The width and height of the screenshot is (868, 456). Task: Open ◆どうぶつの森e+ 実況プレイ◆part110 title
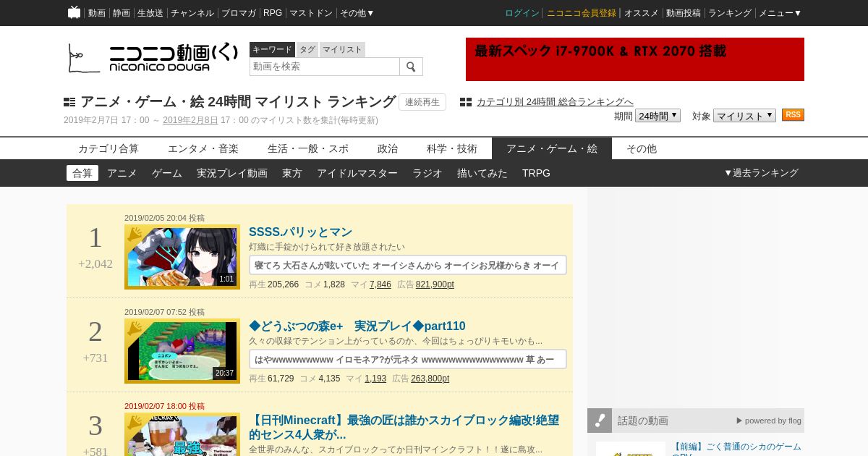click(x=357, y=326)
